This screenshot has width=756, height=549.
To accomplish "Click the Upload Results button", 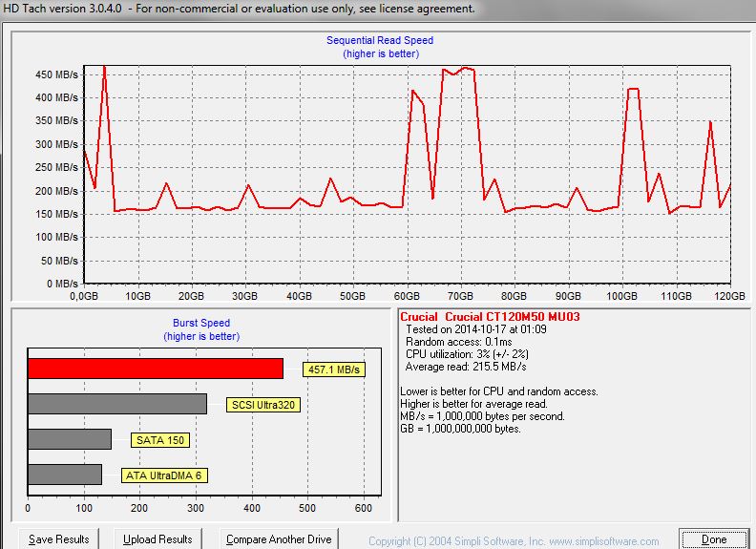I will (157, 538).
